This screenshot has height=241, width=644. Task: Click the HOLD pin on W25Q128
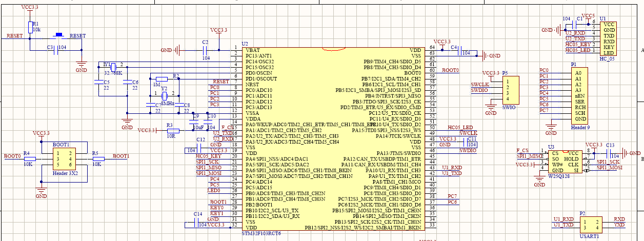tap(571, 159)
